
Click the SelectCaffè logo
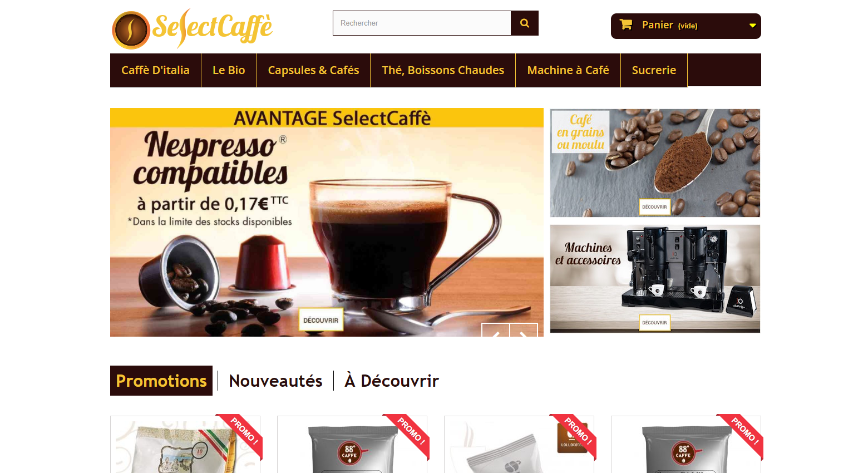click(x=193, y=28)
